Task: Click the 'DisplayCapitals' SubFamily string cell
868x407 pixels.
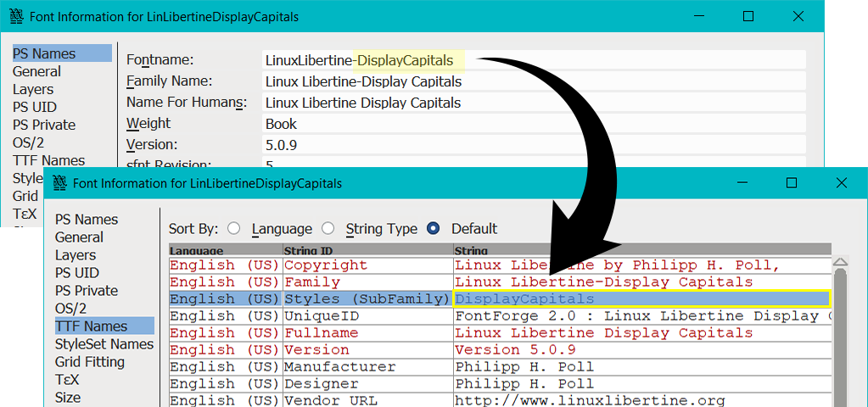Action: 642,298
